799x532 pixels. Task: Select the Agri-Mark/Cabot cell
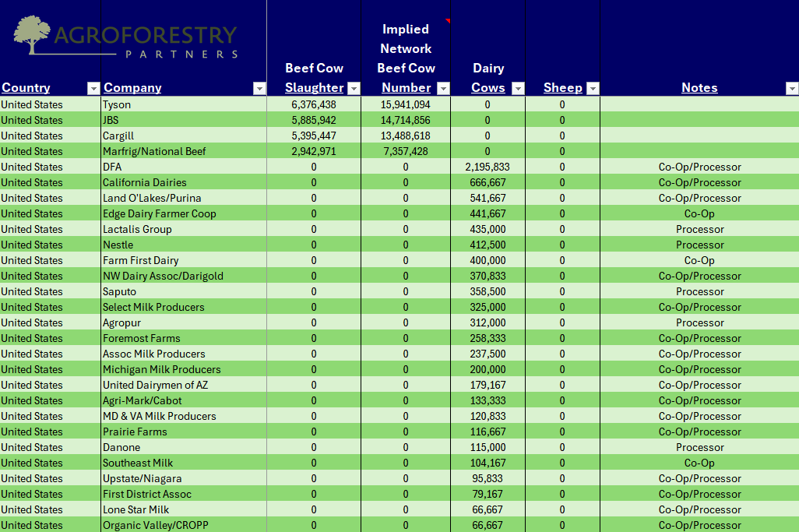184,400
